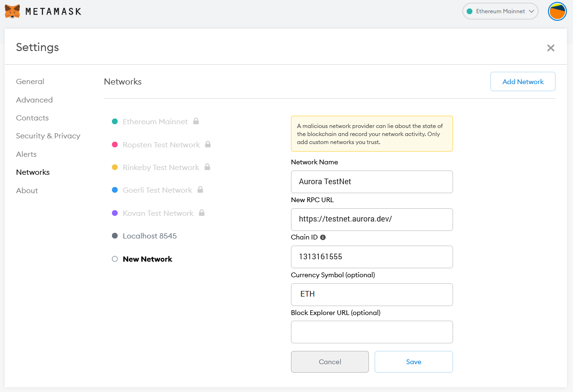Go to Contacts settings
Viewport: 573px width, 392px height.
click(x=33, y=118)
